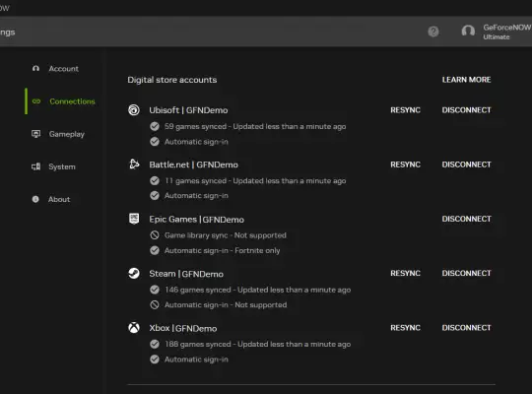
Task: Disconnect the Steam account
Action: (466, 273)
